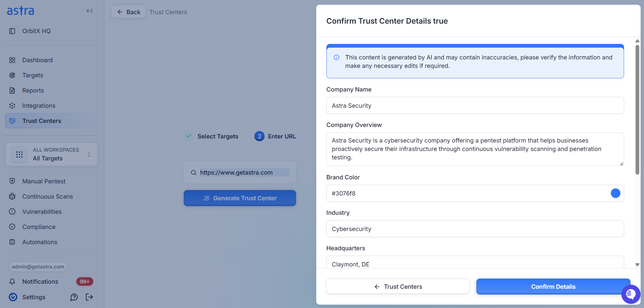The image size is (644, 308).
Task: Select step 2 Enter URL
Action: coord(275,136)
